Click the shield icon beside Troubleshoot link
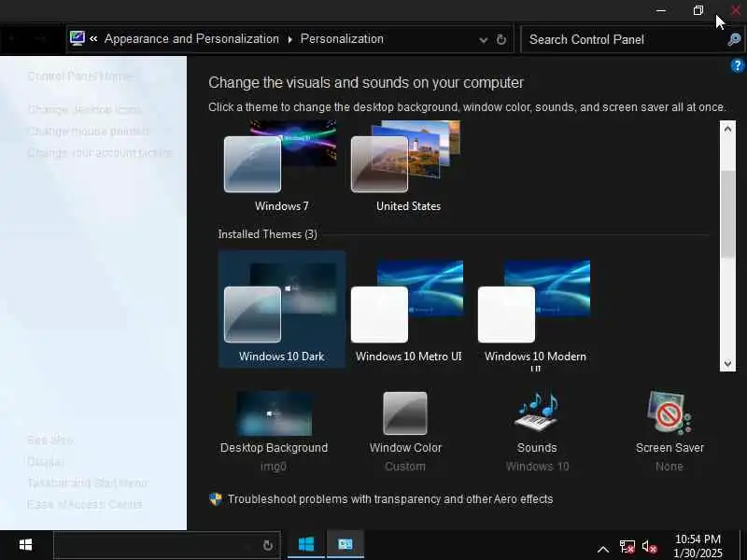This screenshot has height=560, width=747. [216, 498]
